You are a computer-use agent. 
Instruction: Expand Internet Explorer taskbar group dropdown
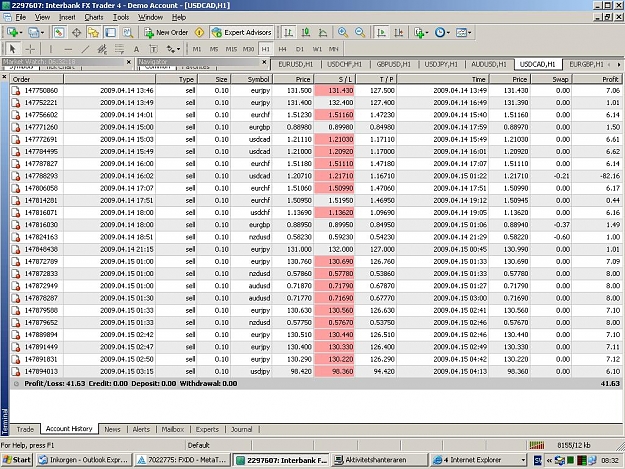523,460
